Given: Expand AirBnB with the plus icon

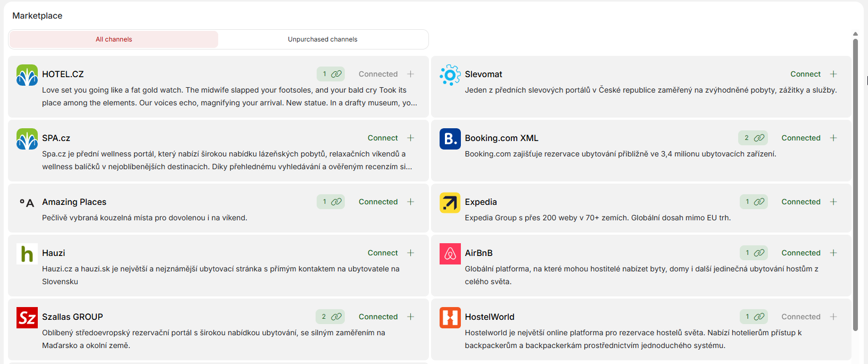Looking at the screenshot, I should 833,253.
